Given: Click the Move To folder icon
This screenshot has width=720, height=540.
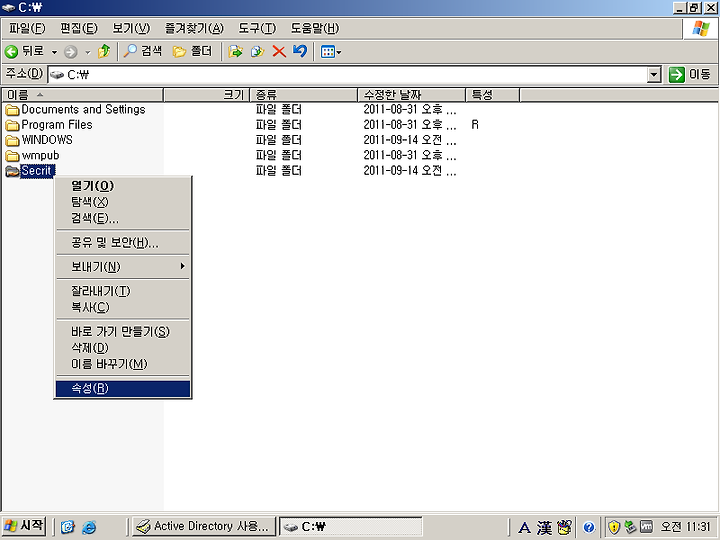Looking at the screenshot, I should pyautogui.click(x=235, y=51).
